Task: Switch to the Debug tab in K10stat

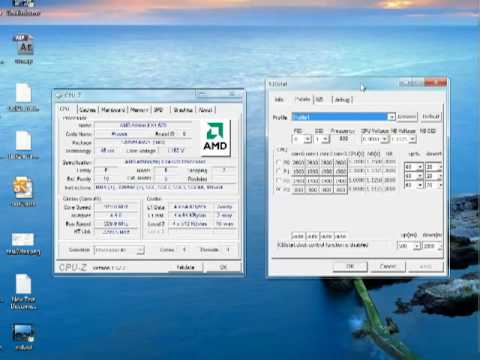Action: [342, 99]
